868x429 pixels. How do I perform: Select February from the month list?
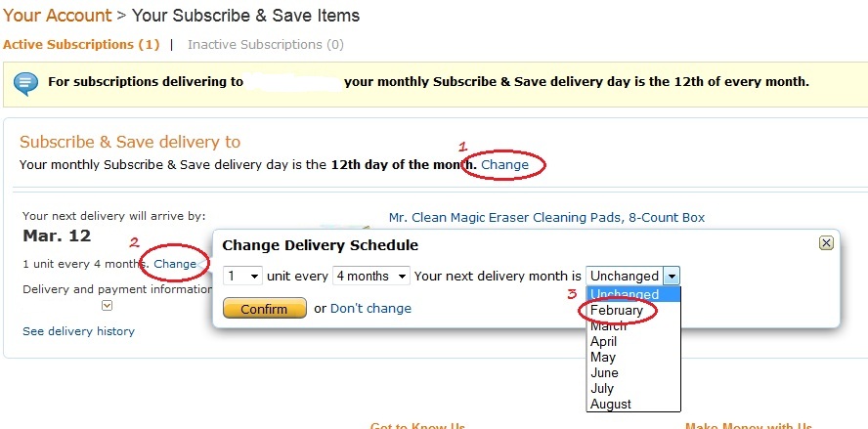click(616, 311)
